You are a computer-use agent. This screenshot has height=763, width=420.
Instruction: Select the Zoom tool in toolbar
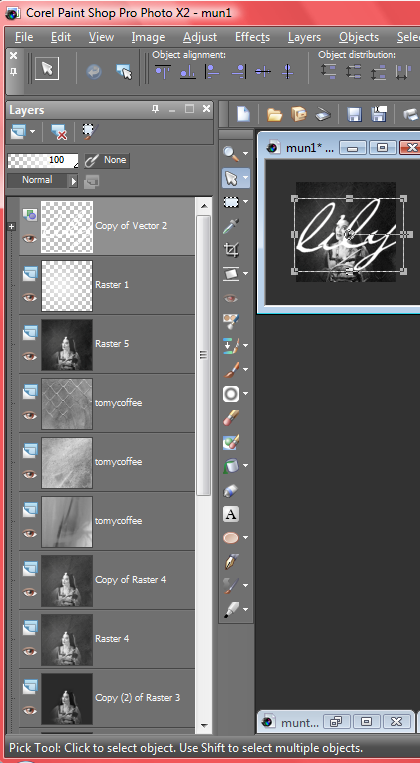pos(231,153)
